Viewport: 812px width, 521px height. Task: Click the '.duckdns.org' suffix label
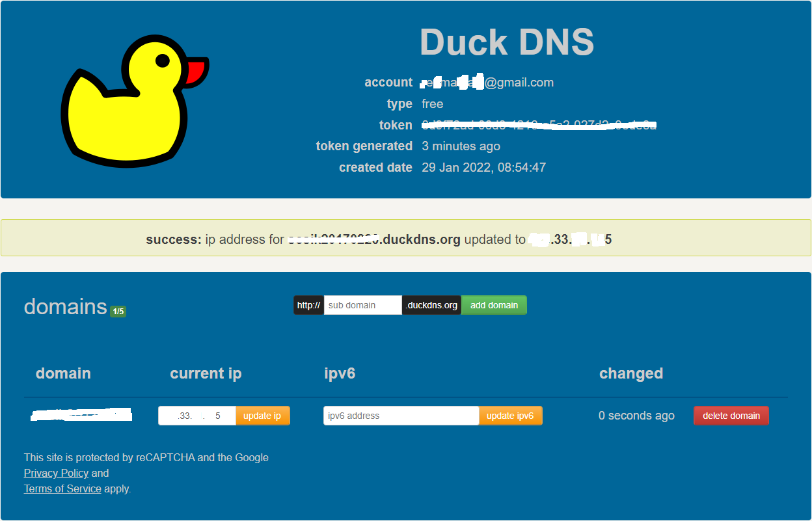click(x=431, y=305)
